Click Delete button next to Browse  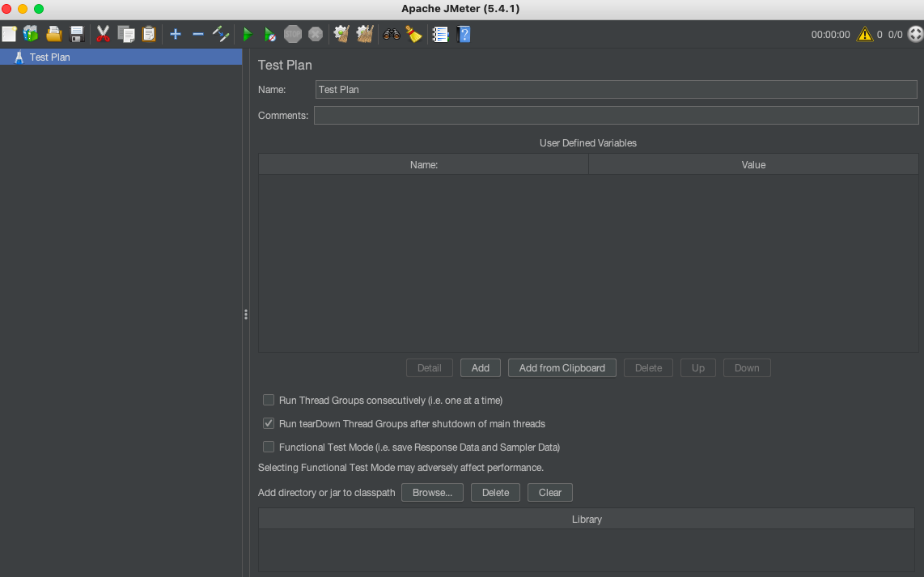click(x=496, y=493)
